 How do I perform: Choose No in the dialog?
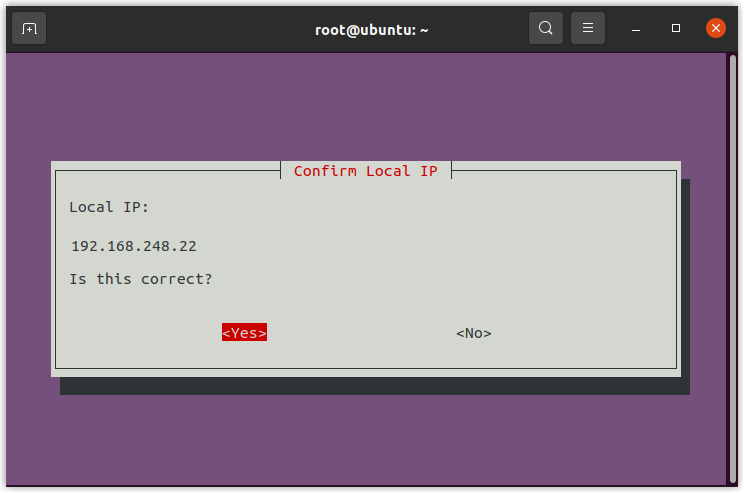(474, 333)
